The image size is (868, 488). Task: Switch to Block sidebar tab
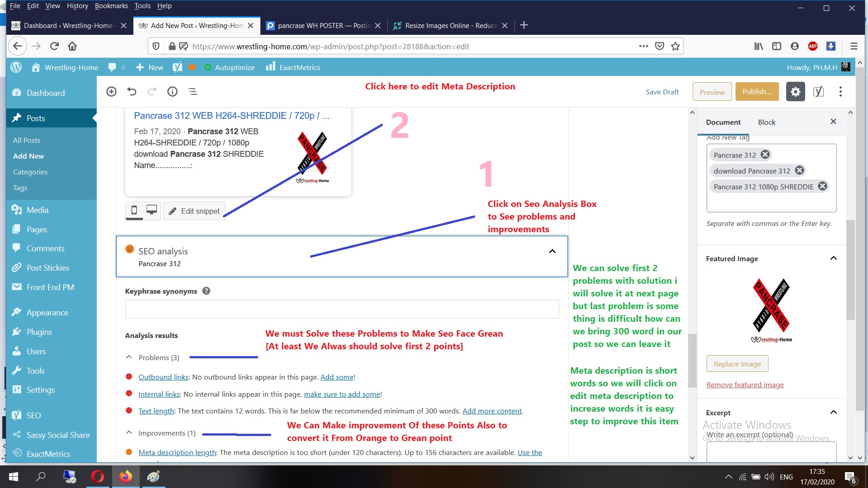(x=766, y=122)
